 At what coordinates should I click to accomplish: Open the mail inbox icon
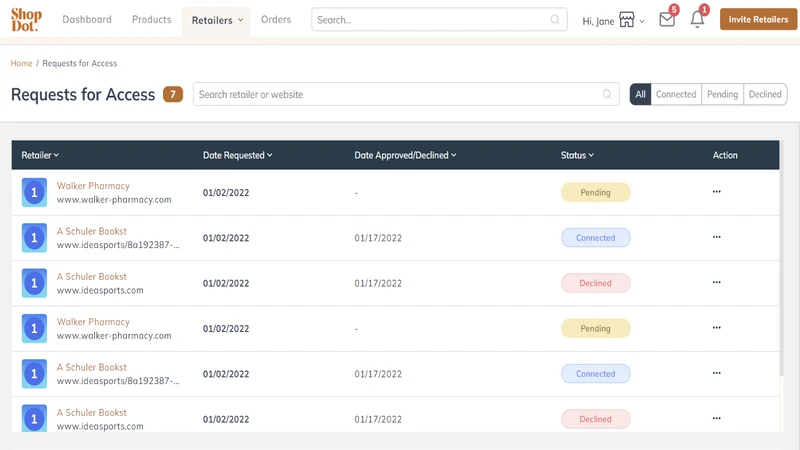click(x=667, y=20)
